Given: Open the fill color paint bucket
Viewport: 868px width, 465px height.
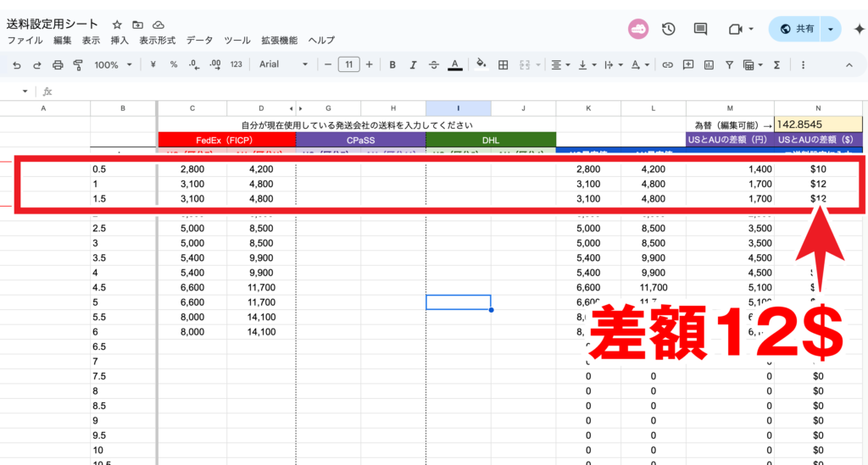Looking at the screenshot, I should 481,64.
